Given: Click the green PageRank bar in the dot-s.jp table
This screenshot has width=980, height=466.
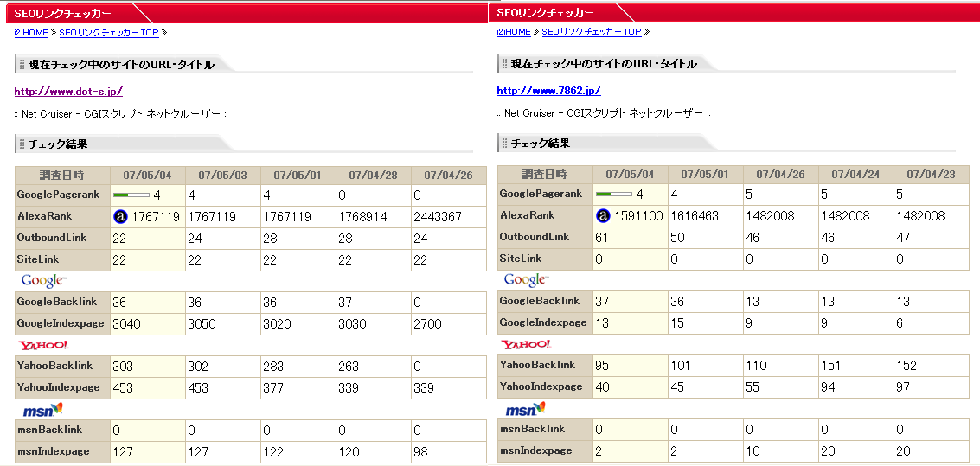Looking at the screenshot, I should coord(131,195).
